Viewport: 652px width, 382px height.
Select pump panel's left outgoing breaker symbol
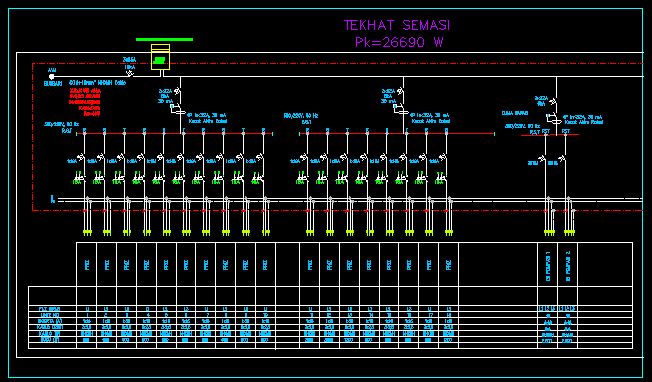542,159
